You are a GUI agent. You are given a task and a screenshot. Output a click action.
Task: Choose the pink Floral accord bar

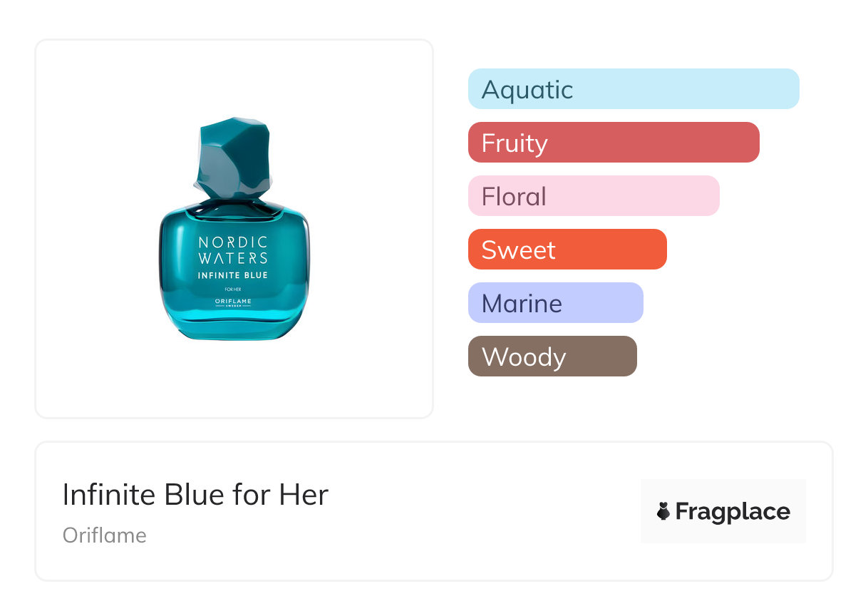point(593,196)
